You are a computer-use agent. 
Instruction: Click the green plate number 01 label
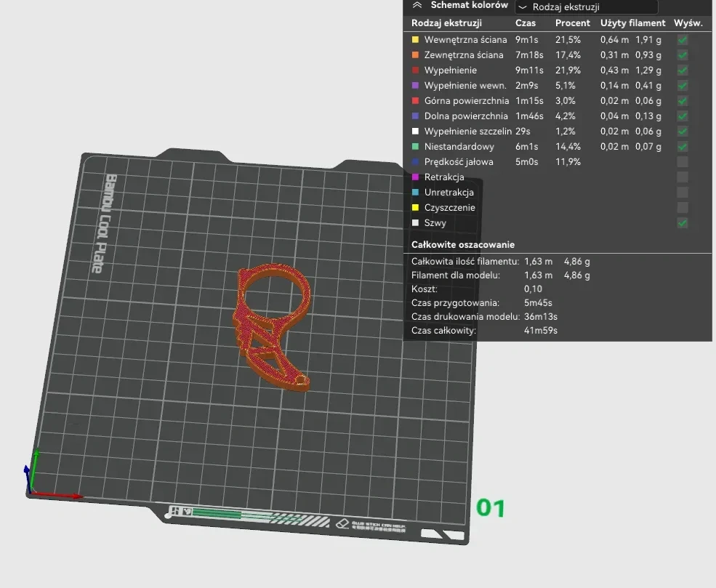(490, 507)
